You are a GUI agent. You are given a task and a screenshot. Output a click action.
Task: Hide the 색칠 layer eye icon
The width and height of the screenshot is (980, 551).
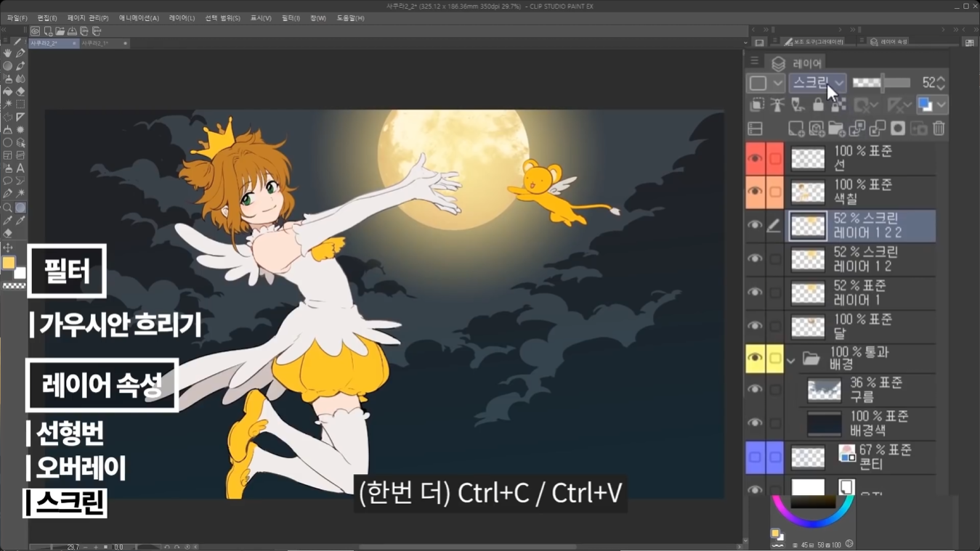[x=755, y=192]
